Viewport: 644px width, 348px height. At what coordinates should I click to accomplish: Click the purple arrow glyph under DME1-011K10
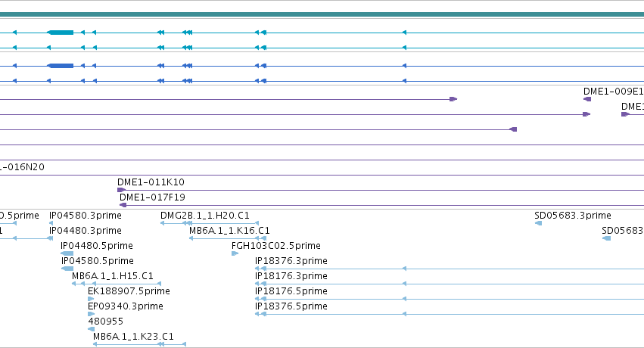click(x=121, y=190)
